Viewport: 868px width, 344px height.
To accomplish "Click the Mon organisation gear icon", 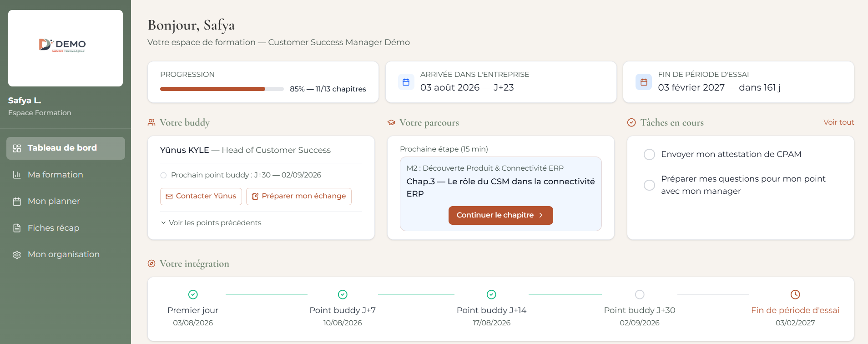I will pos(17,255).
